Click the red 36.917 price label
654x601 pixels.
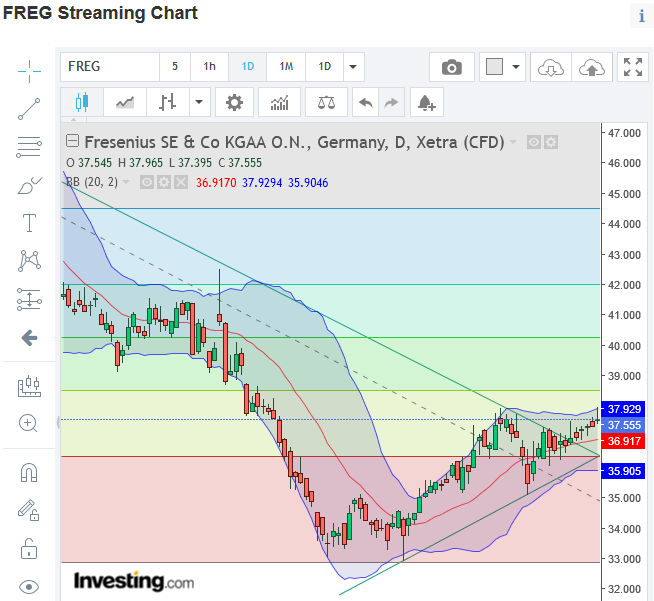click(624, 441)
